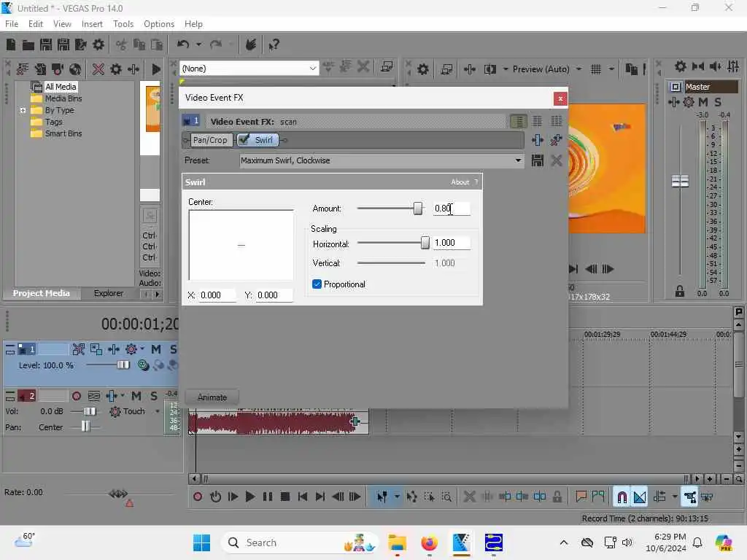Click the New Project icon in toolbar
The image size is (747, 560).
click(x=10, y=44)
